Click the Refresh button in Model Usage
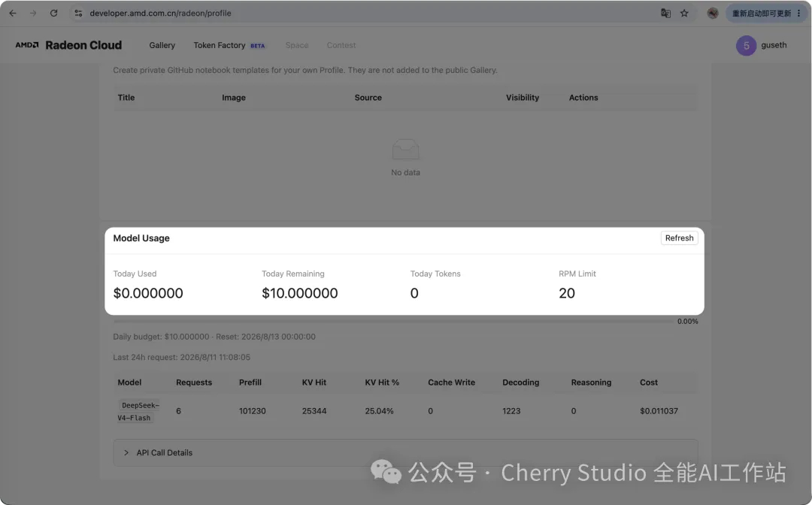 (x=679, y=238)
